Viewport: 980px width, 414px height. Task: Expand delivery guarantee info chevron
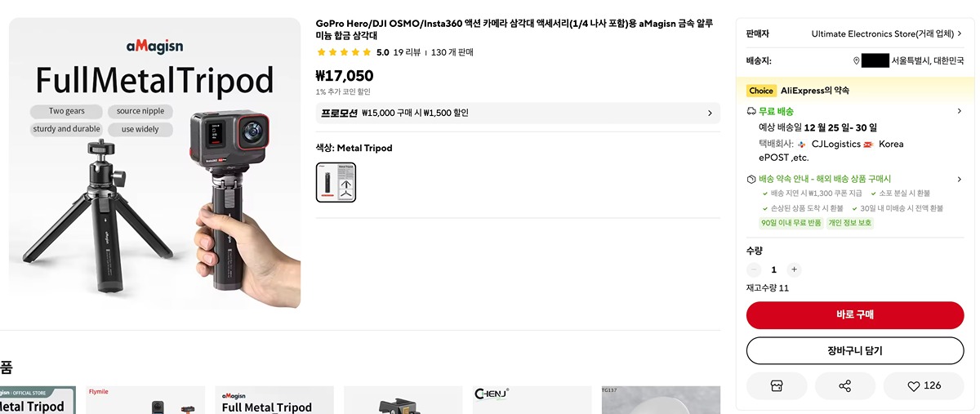click(x=959, y=179)
